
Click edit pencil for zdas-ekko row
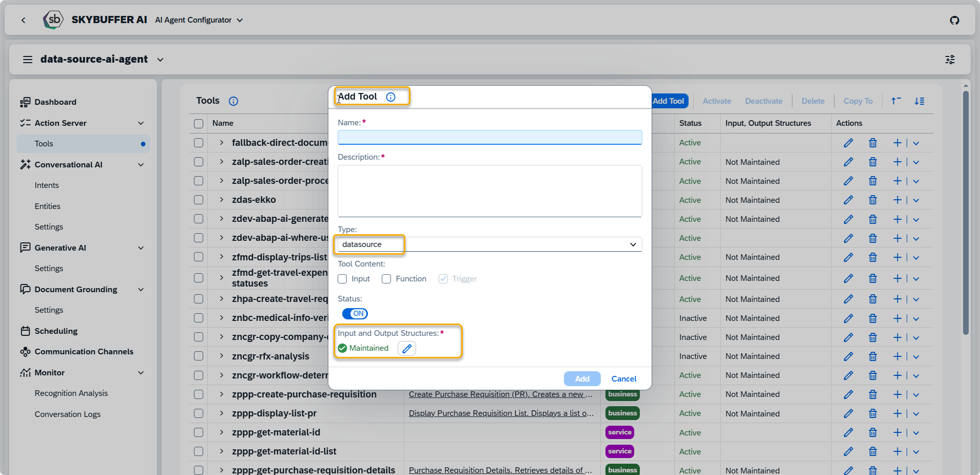click(848, 200)
